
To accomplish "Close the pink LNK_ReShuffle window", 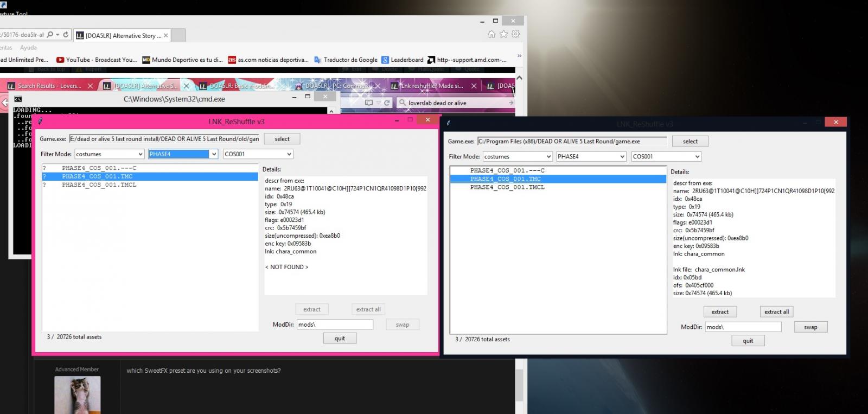I will coord(427,119).
